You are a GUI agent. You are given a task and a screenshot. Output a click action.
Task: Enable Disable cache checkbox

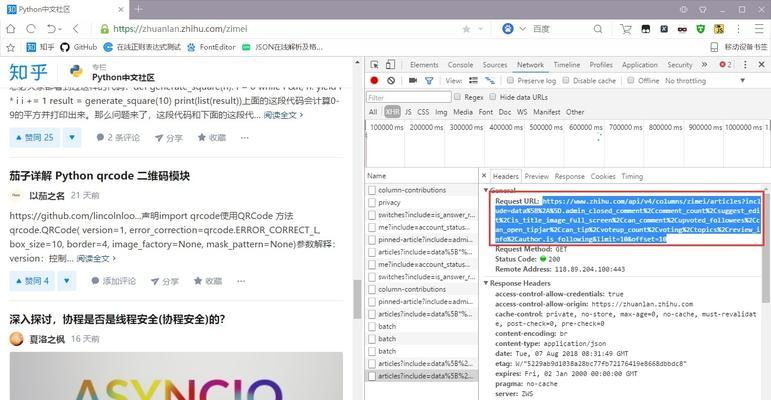(566, 80)
